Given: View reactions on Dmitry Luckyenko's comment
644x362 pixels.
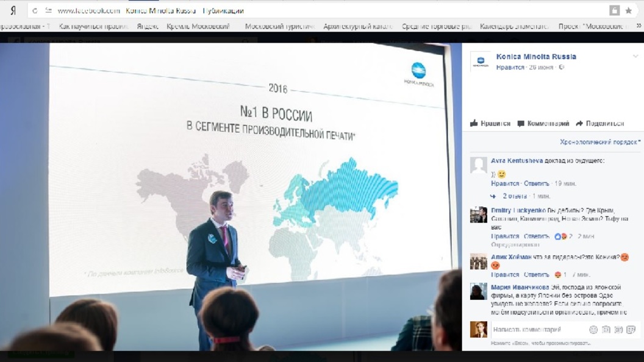Looking at the screenshot, I should coord(563,236).
